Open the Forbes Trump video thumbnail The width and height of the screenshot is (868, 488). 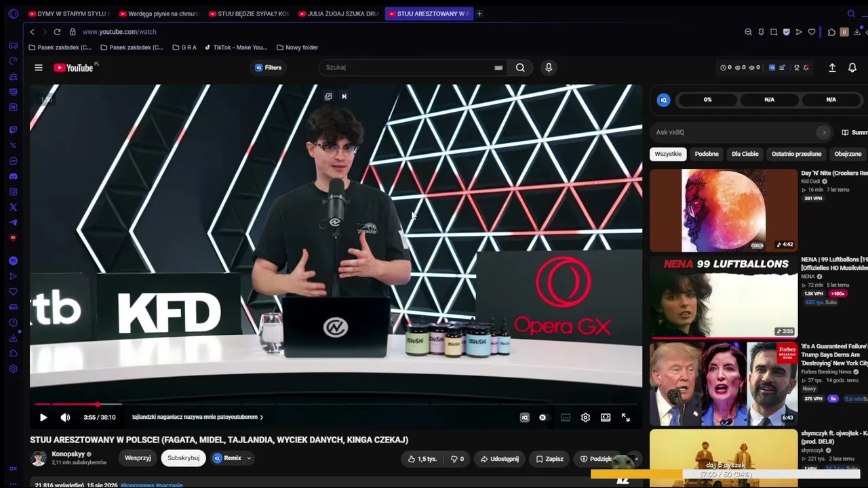(724, 384)
